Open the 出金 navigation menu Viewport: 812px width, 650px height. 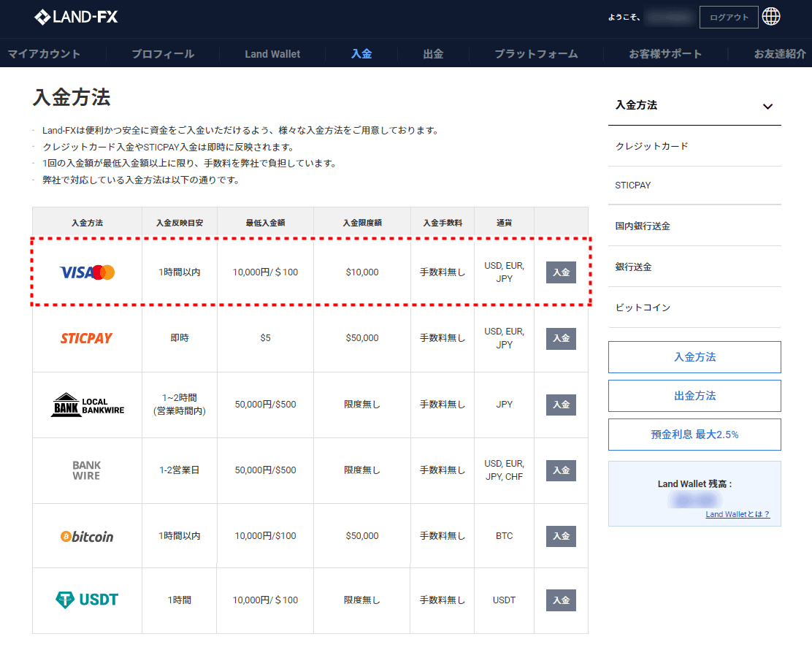(x=433, y=54)
